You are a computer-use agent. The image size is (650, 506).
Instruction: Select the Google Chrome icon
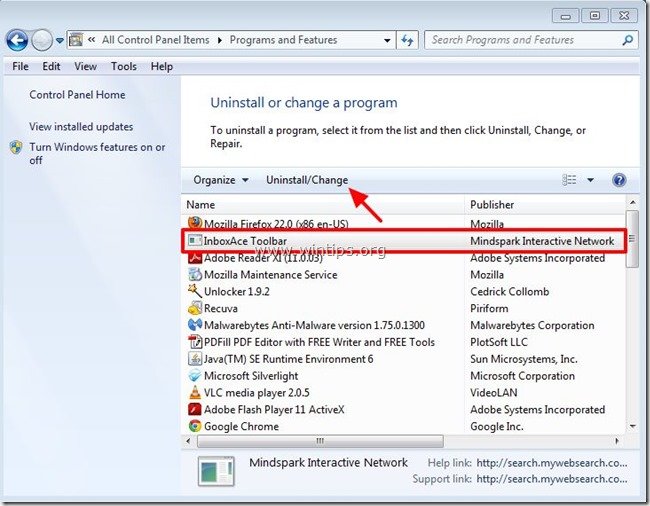coord(195,426)
